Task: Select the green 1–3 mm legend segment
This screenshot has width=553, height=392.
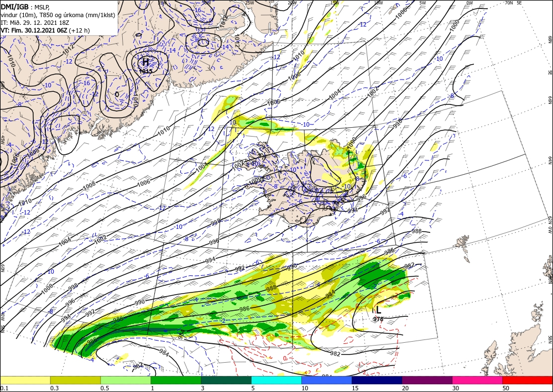Action: [176, 380]
